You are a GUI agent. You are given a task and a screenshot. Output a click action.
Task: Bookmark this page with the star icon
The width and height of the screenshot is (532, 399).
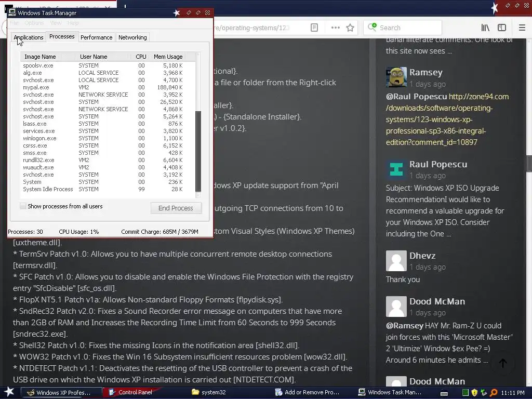click(x=350, y=28)
